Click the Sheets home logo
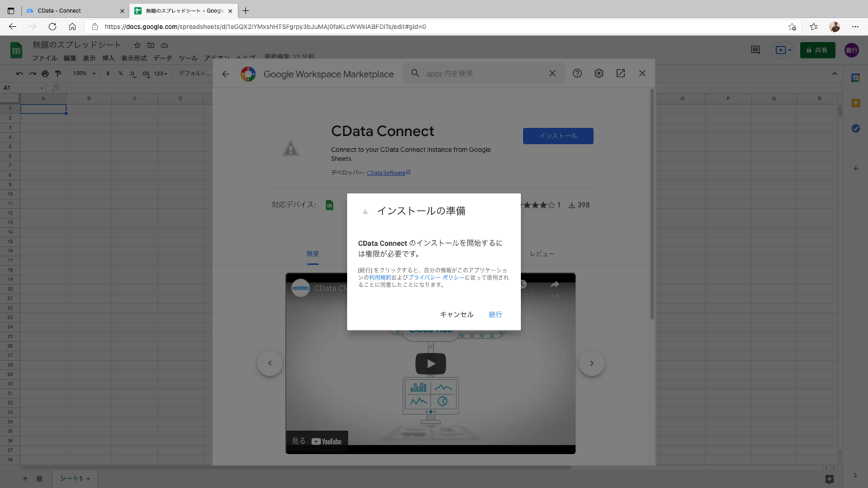 click(16, 50)
